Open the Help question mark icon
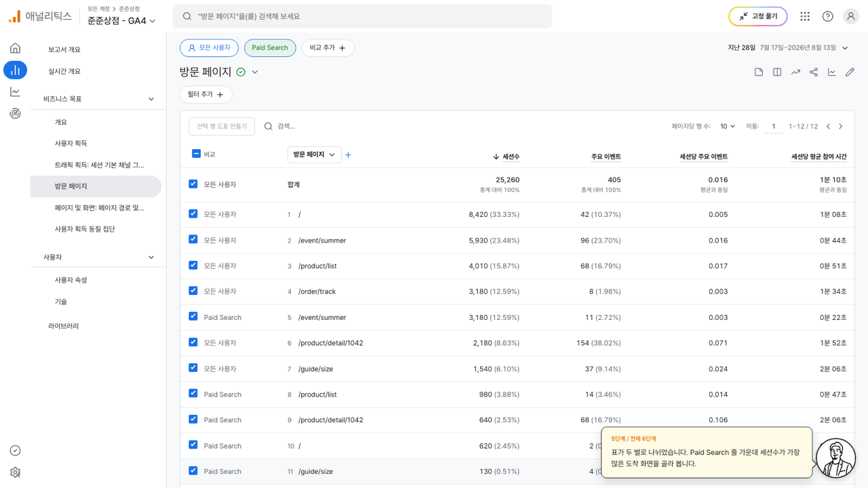Image resolution: width=868 pixels, height=488 pixels. pos(827,16)
